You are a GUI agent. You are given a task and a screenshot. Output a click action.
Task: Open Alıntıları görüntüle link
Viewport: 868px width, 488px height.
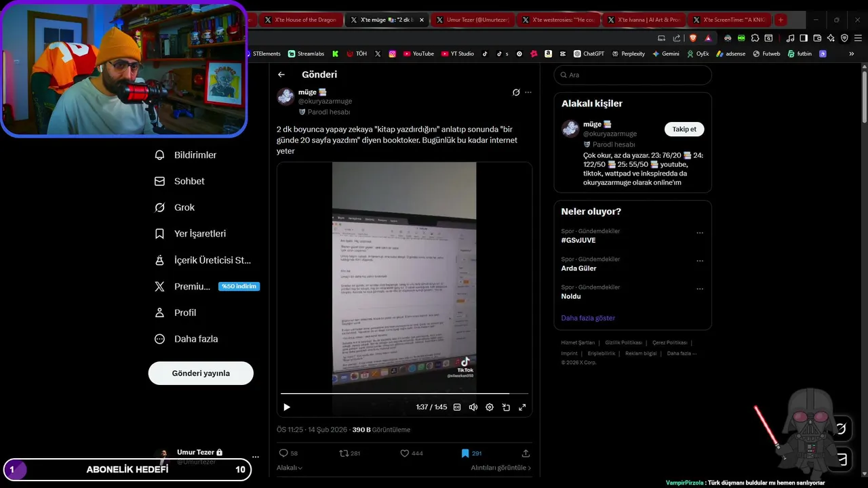coord(501,468)
